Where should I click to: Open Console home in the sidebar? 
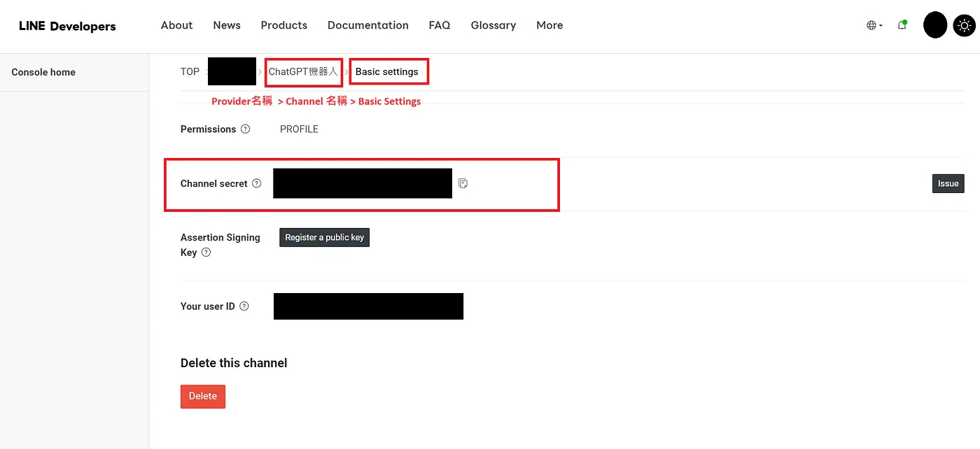tap(43, 72)
